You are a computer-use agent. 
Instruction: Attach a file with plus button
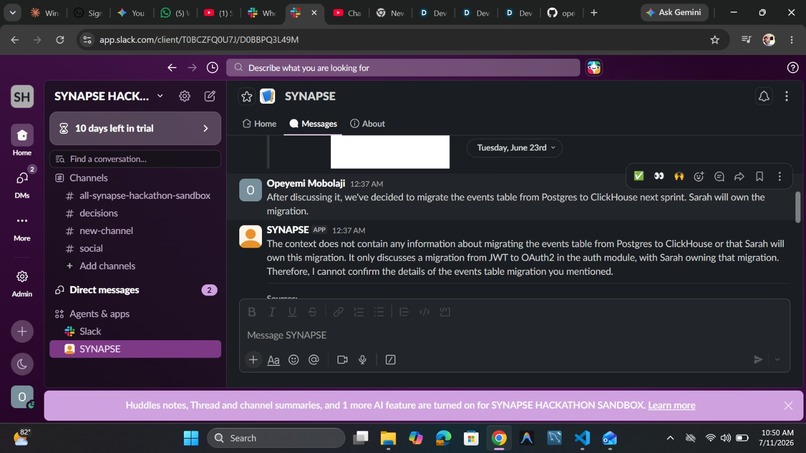253,359
